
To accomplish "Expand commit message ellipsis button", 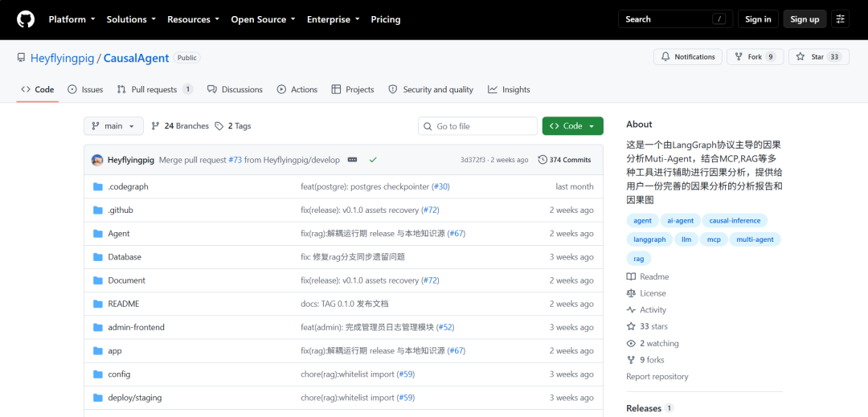I will pos(352,160).
